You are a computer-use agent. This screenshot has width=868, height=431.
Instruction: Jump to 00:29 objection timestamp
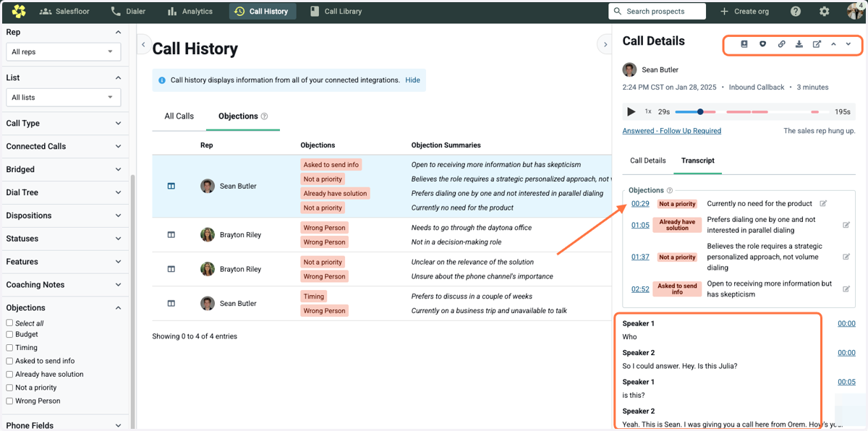tap(640, 204)
